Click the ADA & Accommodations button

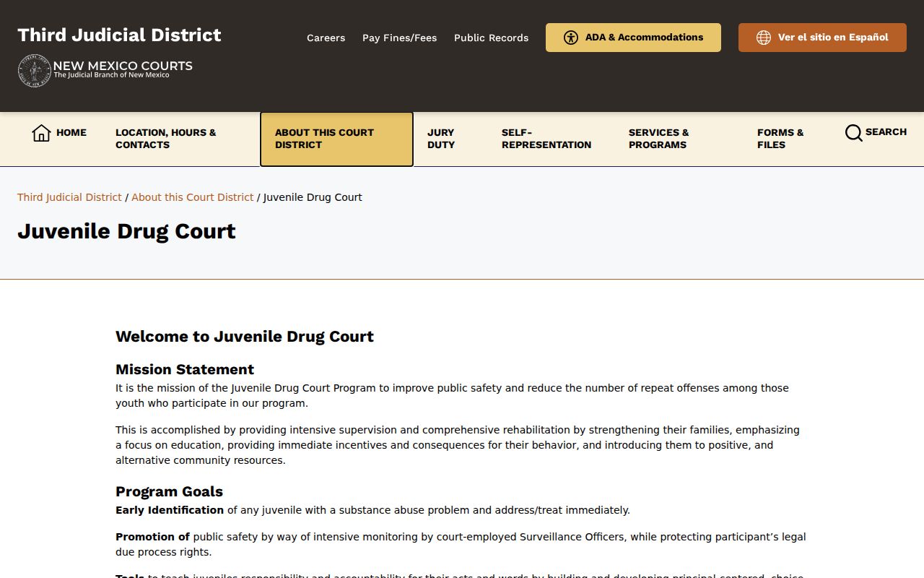pyautogui.click(x=633, y=38)
